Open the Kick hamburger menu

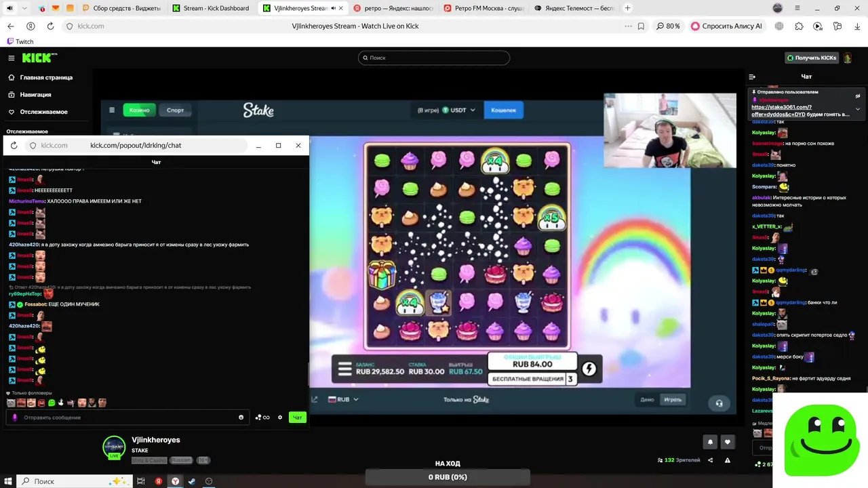click(x=12, y=58)
